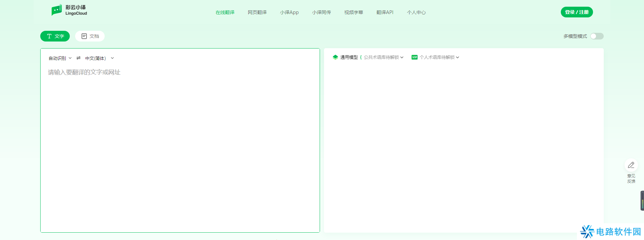The image size is (644, 240).
Task: Click the green layered general model icon
Action: click(335, 57)
